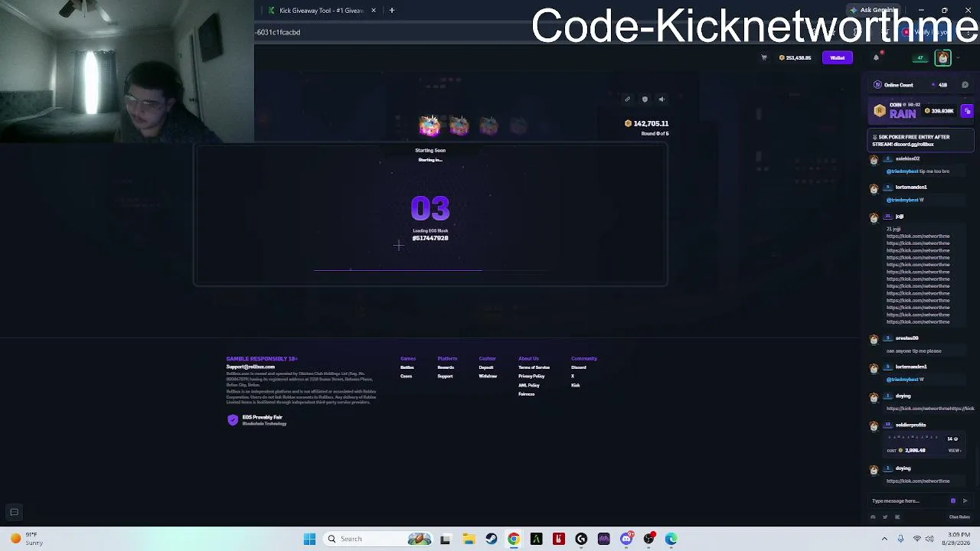Open the discord.gg poker announcement banner

pyautogui.click(x=922, y=141)
